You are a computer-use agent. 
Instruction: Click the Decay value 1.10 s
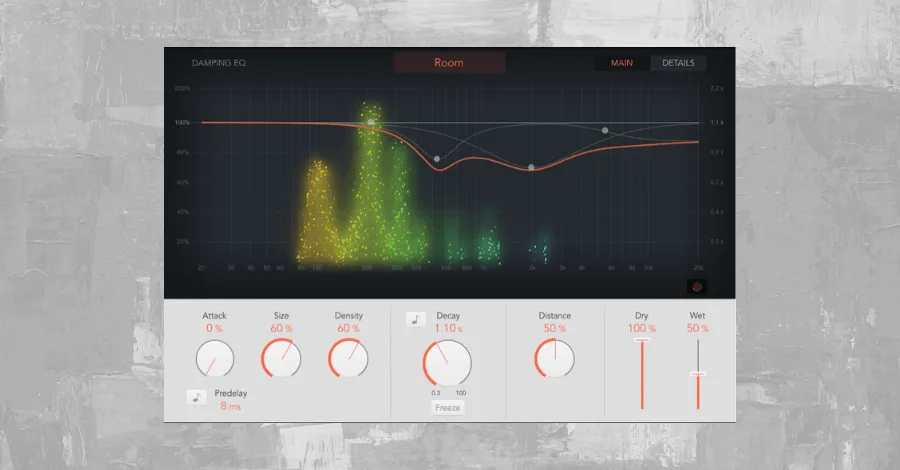pos(448,328)
